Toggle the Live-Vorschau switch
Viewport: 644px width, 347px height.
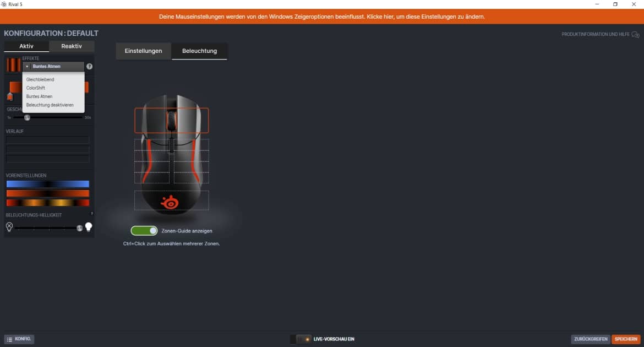tap(301, 339)
